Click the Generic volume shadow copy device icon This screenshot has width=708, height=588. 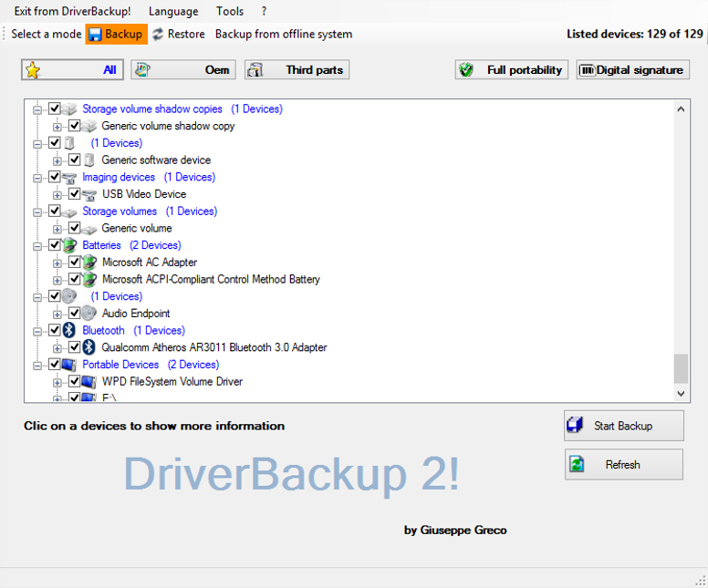(x=89, y=126)
